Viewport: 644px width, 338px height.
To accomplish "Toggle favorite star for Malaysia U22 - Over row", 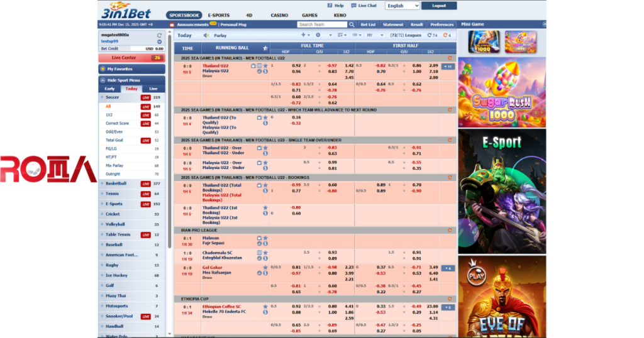I will (x=265, y=163).
